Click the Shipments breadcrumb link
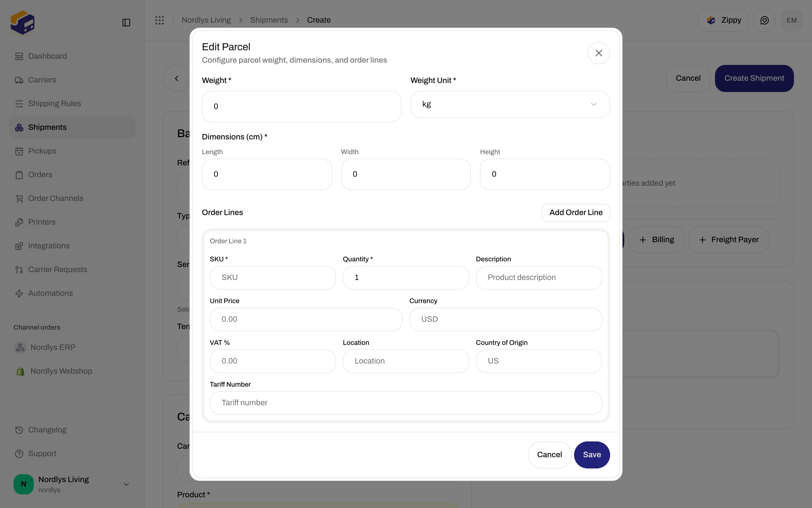 coord(269,20)
